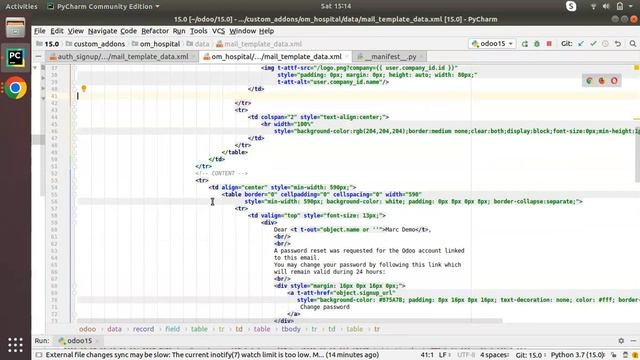Open the odoo15 run configuration dropdown
The width and height of the screenshot is (640, 360).
click(492, 44)
